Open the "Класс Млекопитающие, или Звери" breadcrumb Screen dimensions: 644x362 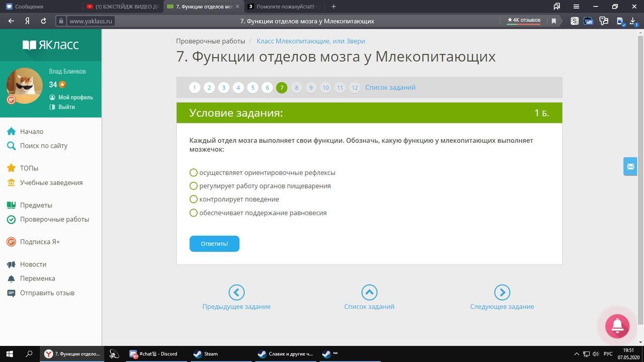311,41
